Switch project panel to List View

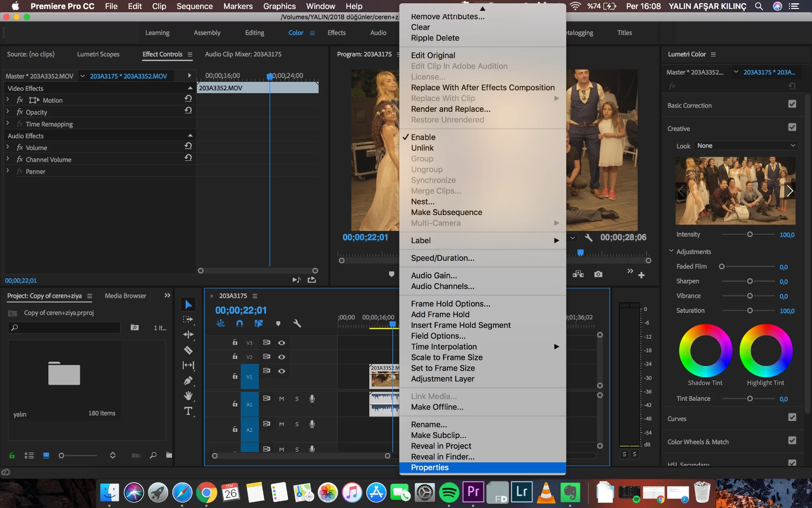29,455
